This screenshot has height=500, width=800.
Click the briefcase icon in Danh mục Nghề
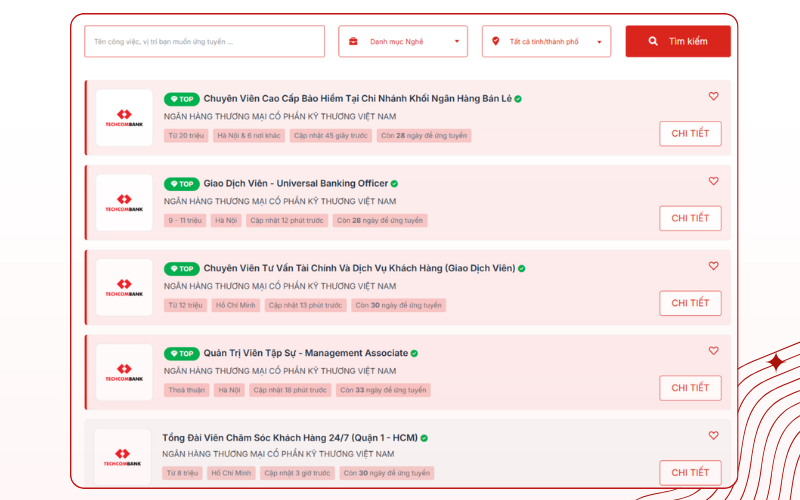(x=353, y=41)
